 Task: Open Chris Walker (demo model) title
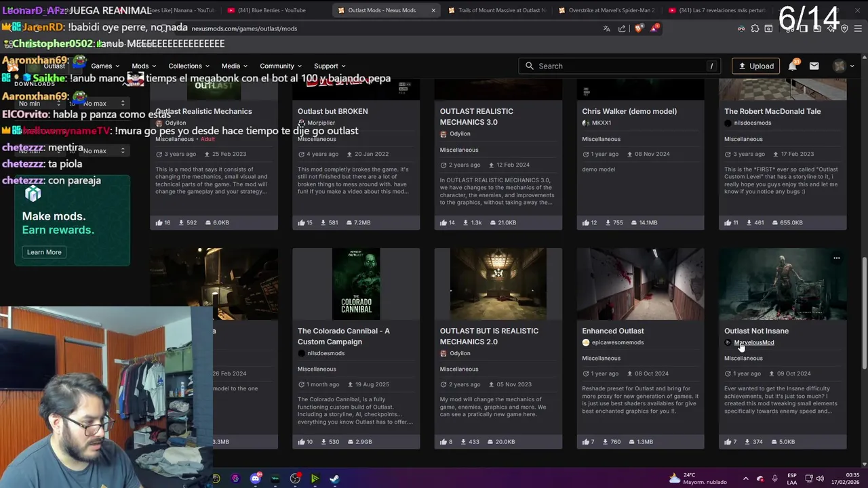tap(629, 111)
